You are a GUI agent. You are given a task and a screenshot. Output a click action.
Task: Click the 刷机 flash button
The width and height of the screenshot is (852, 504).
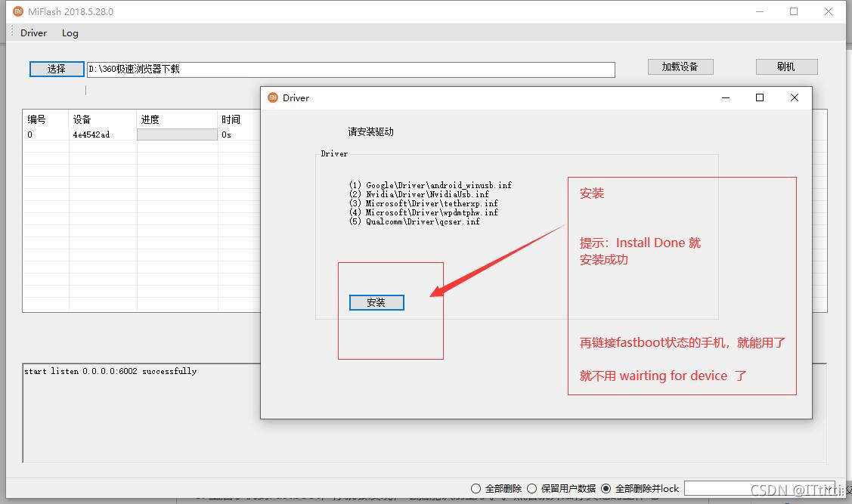pos(786,66)
